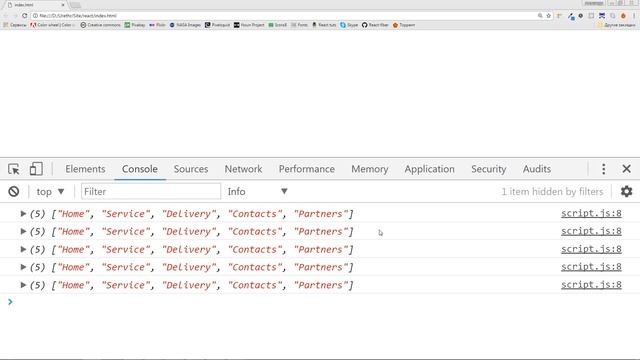Expand the first logged array
The width and height of the screenshot is (640, 360).
[x=23, y=213]
